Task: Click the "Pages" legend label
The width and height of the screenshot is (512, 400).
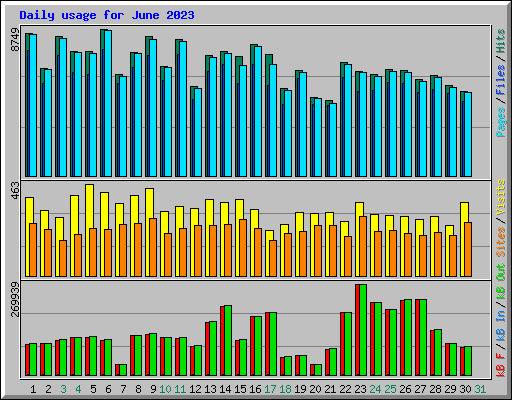Action: click(500, 122)
